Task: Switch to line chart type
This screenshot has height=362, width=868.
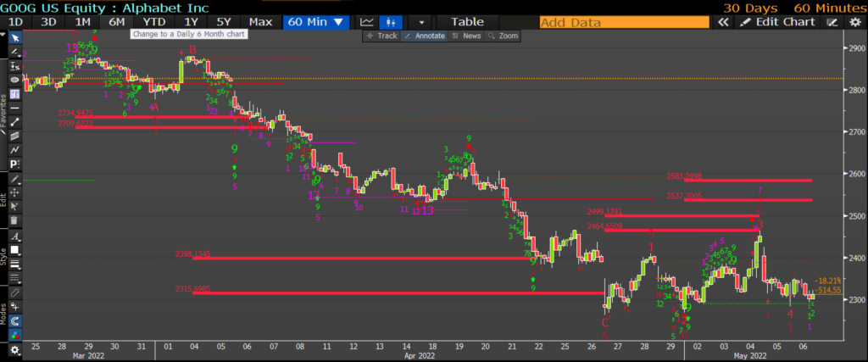Action: click(366, 22)
